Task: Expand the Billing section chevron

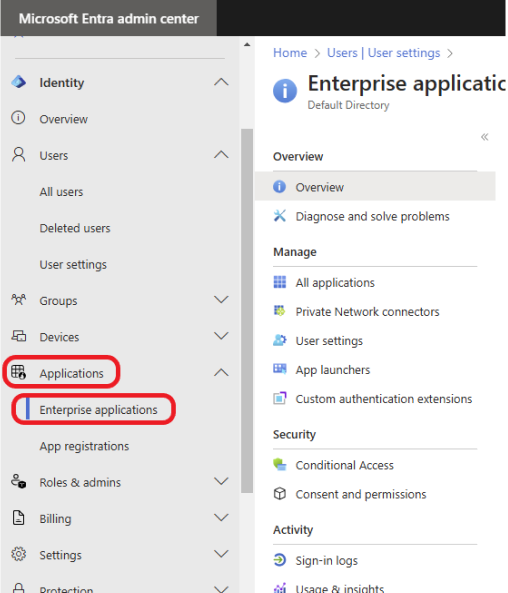Action: point(221,517)
